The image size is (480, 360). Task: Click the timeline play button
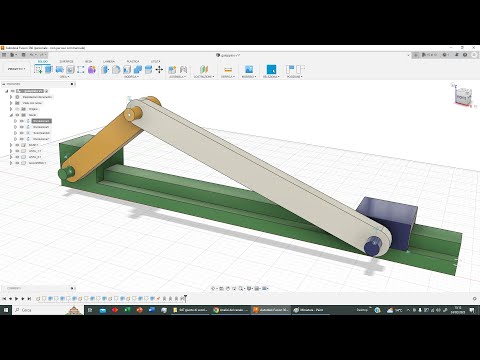(x=16, y=299)
